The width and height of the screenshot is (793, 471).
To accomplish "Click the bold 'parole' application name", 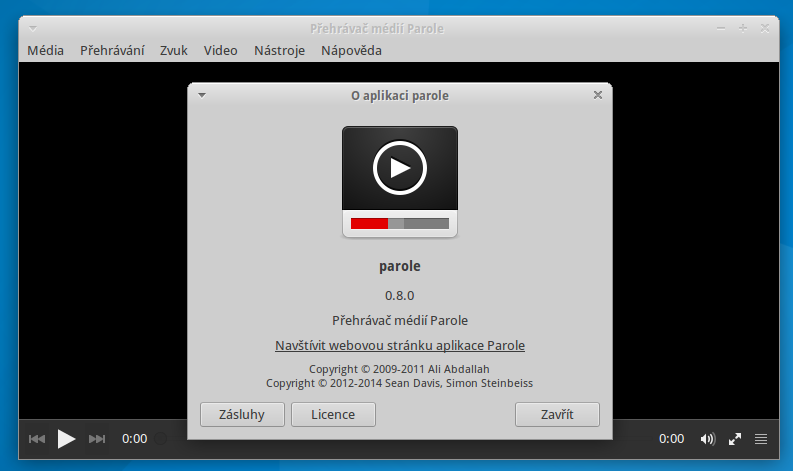I will (400, 266).
